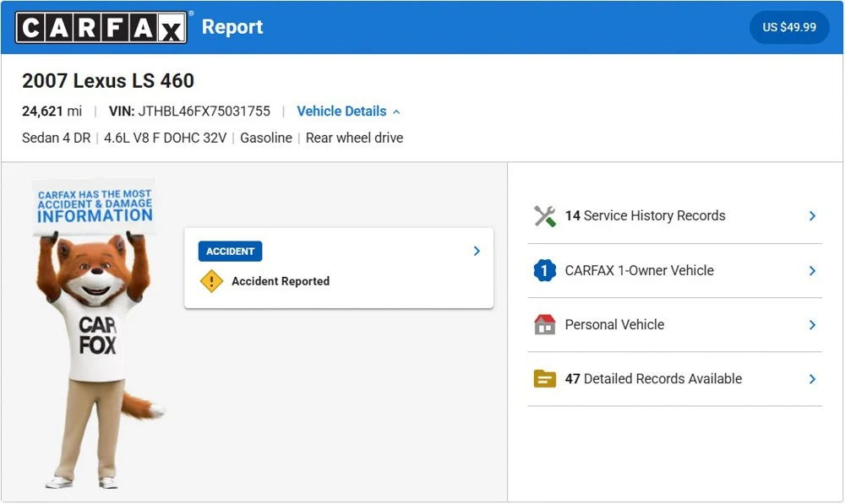Screen dimensions: 845x504
Task: Open 47 Detailed Records Available
Action: [674, 379]
